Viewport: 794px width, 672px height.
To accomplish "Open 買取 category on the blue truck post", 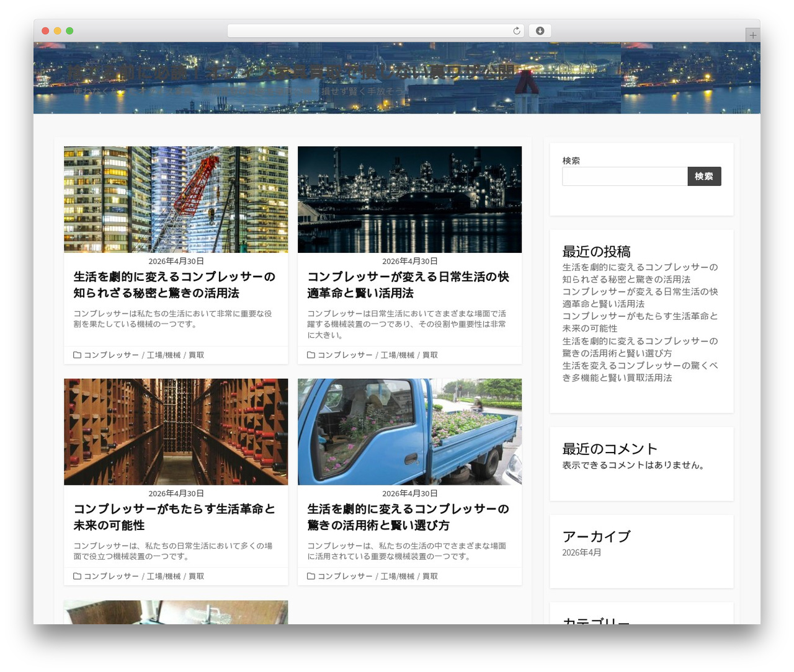I will click(x=430, y=577).
